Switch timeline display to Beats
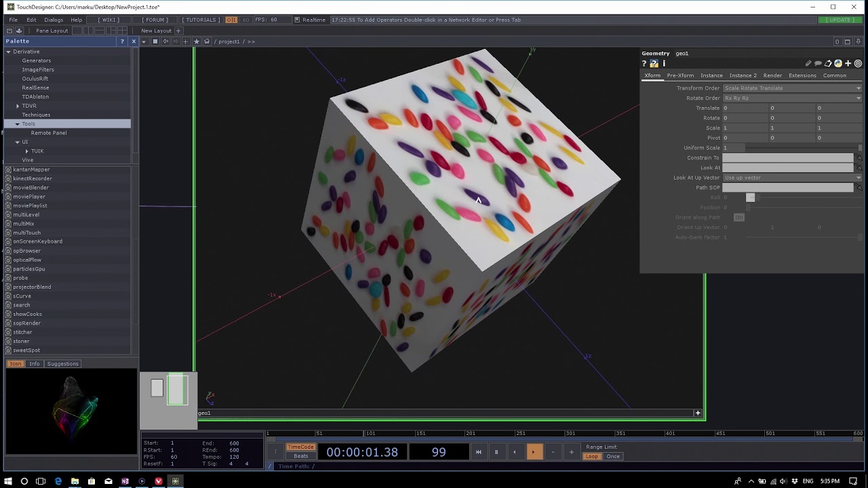Image resolution: width=868 pixels, height=488 pixels. click(x=300, y=456)
